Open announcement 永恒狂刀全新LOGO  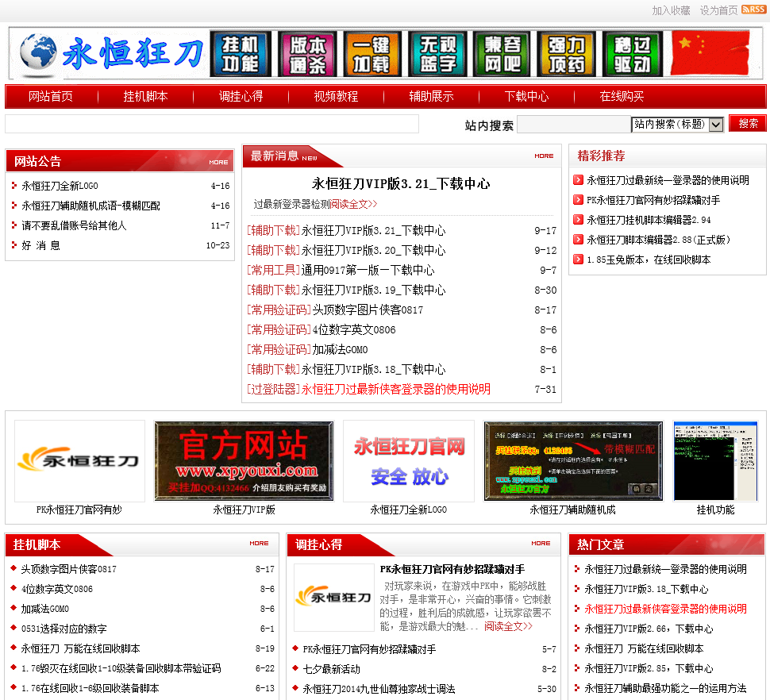coord(60,186)
